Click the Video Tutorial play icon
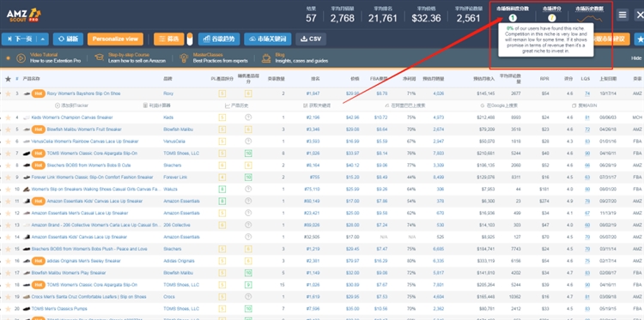 tap(21, 57)
